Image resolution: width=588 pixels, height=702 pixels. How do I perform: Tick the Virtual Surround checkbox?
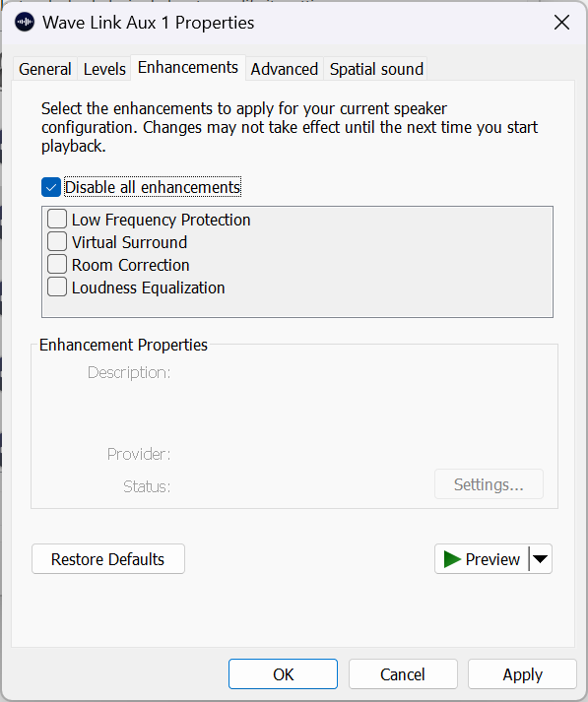(x=57, y=242)
